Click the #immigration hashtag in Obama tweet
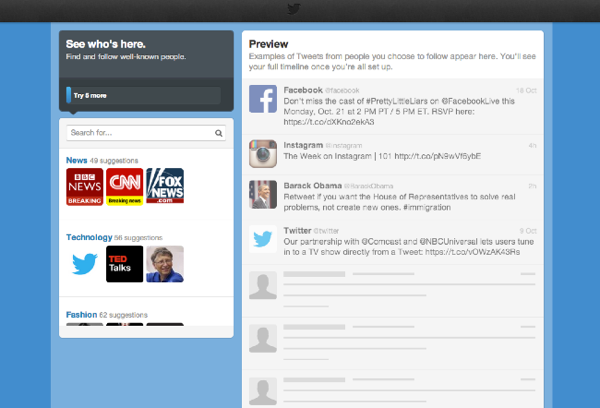This screenshot has height=408, width=600. tap(427, 207)
